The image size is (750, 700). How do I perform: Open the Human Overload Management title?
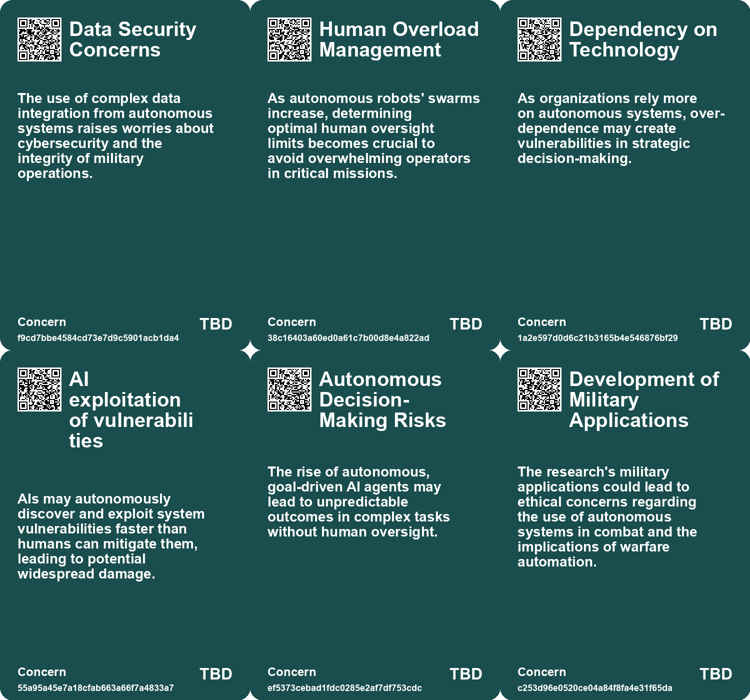click(398, 39)
